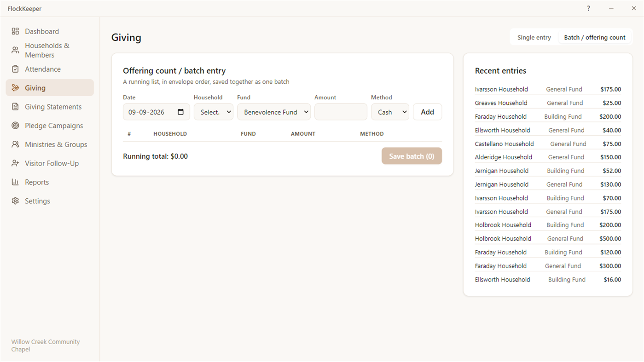The width and height of the screenshot is (644, 362).
Task: Open Reports from the sidebar
Action: [50, 182]
